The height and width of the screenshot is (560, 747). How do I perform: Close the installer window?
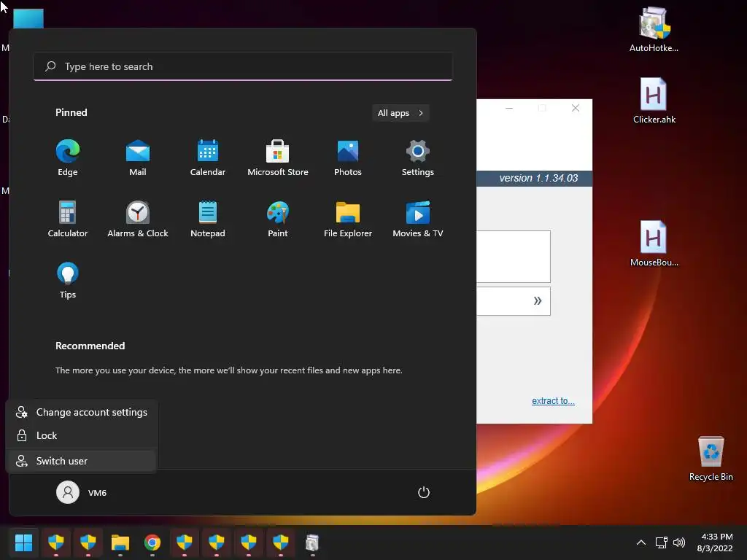click(x=576, y=108)
